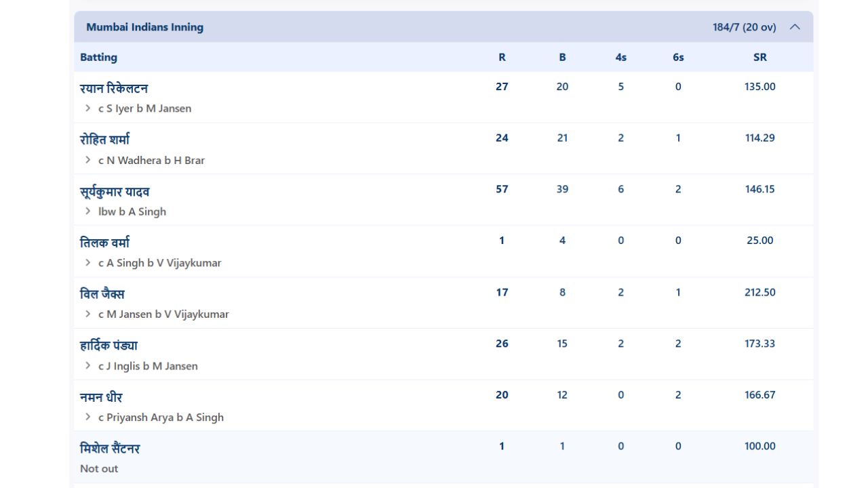Image resolution: width=868 pixels, height=488 pixels.
Task: Click the SR column header
Action: (x=759, y=58)
